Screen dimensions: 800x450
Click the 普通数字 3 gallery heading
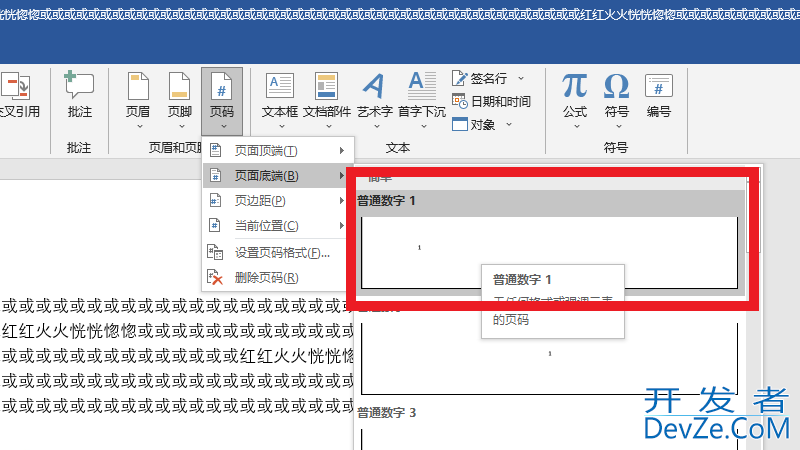386,413
